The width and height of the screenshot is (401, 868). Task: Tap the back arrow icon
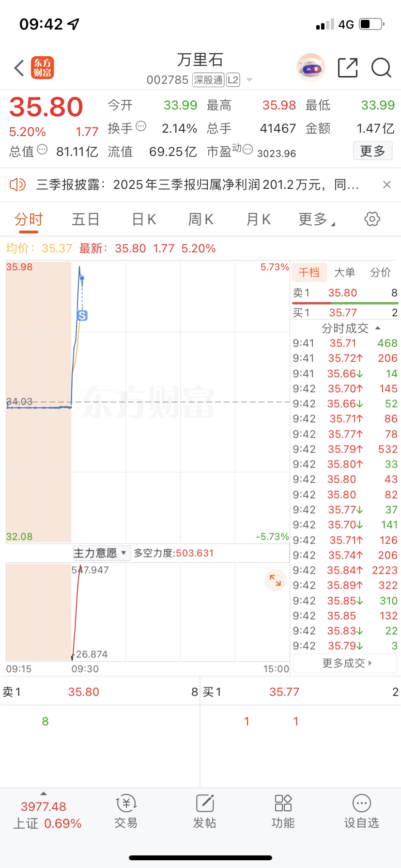coord(19,68)
